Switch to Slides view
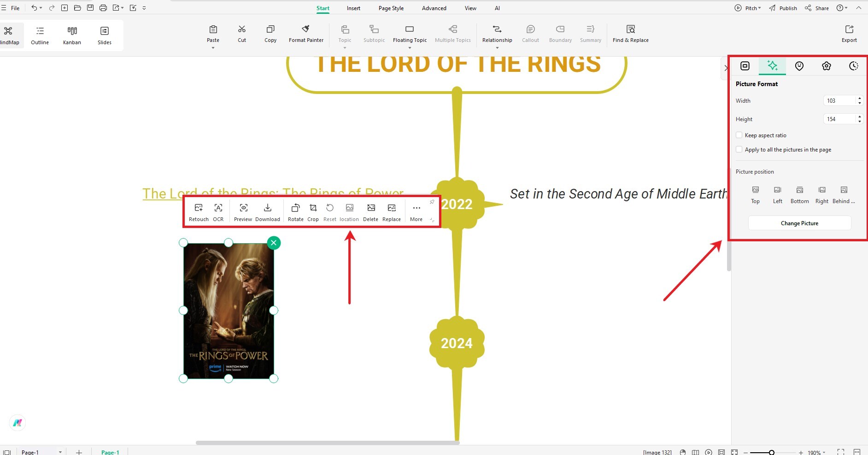This screenshot has height=455, width=868. [105, 35]
